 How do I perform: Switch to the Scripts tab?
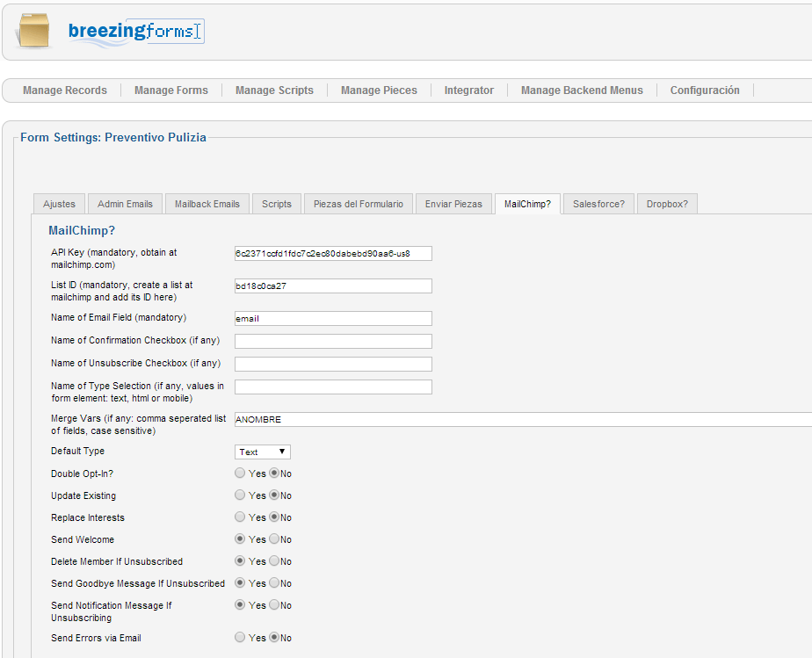277,204
